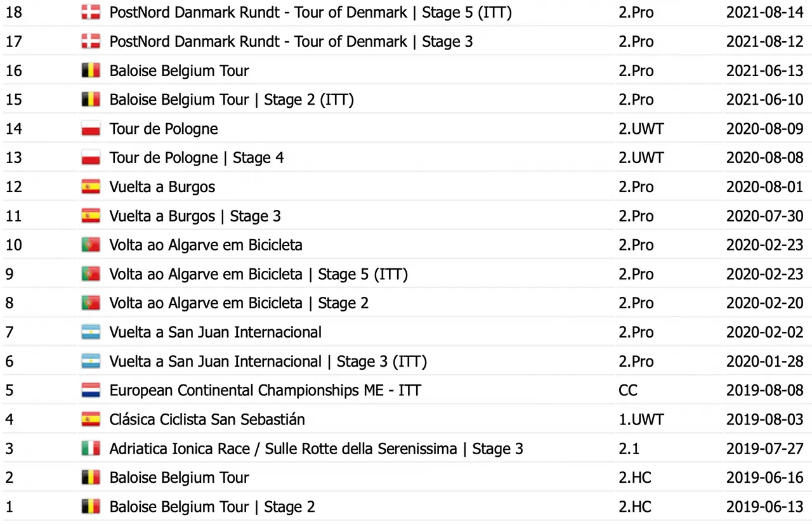This screenshot has width=812, height=524.
Task: Open Baloise Belgium Tour Stage 2 (ITT) result
Action: click(232, 100)
